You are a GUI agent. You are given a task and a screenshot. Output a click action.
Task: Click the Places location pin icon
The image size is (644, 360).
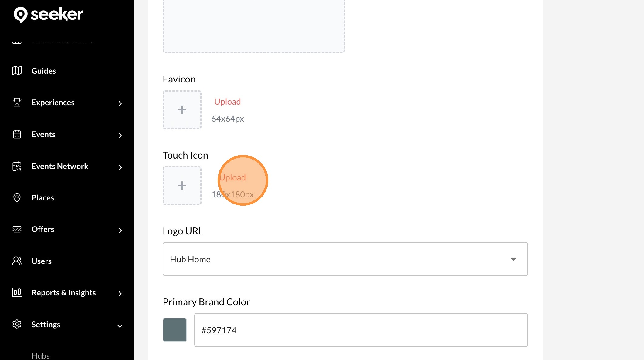(x=17, y=198)
